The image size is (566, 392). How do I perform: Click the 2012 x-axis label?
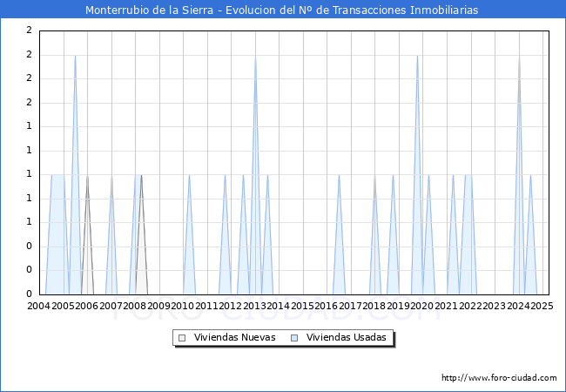point(231,306)
